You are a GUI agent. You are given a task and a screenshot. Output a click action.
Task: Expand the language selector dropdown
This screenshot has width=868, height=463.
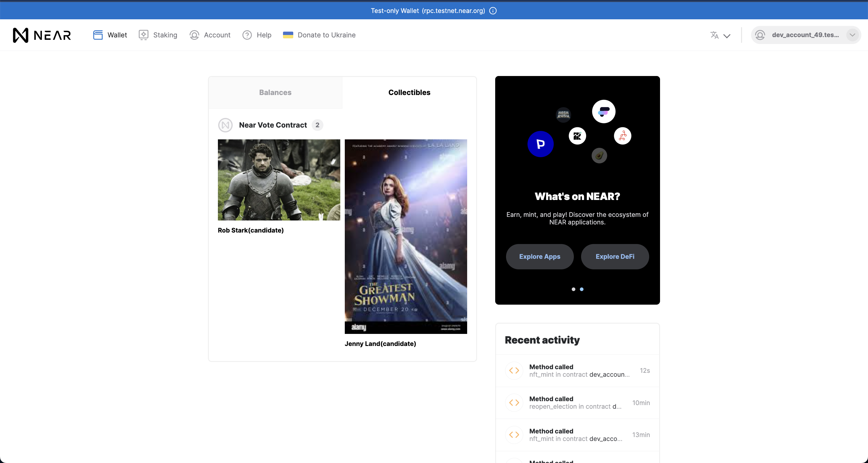pyautogui.click(x=720, y=35)
